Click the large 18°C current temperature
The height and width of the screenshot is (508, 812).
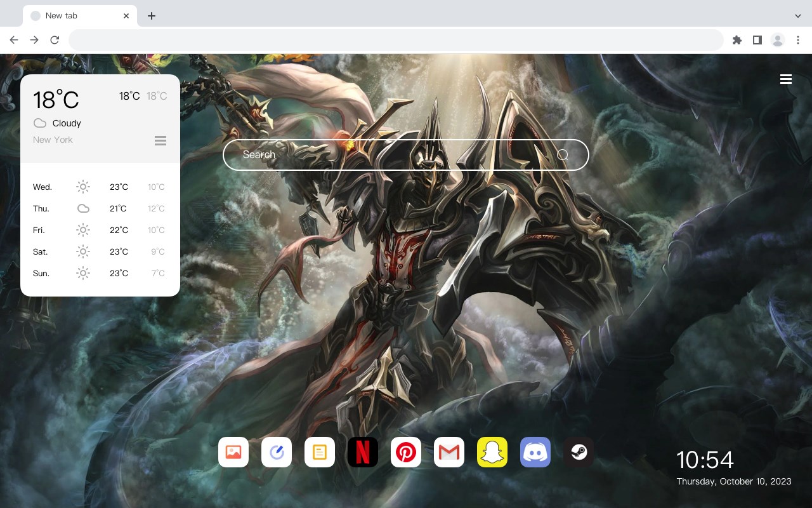point(56,100)
